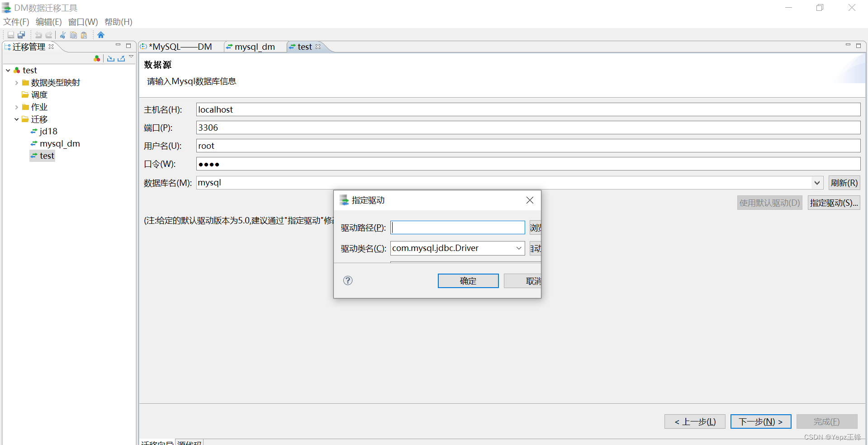Click the new project colored hexagons icon
The height and width of the screenshot is (445, 868).
coord(97,58)
